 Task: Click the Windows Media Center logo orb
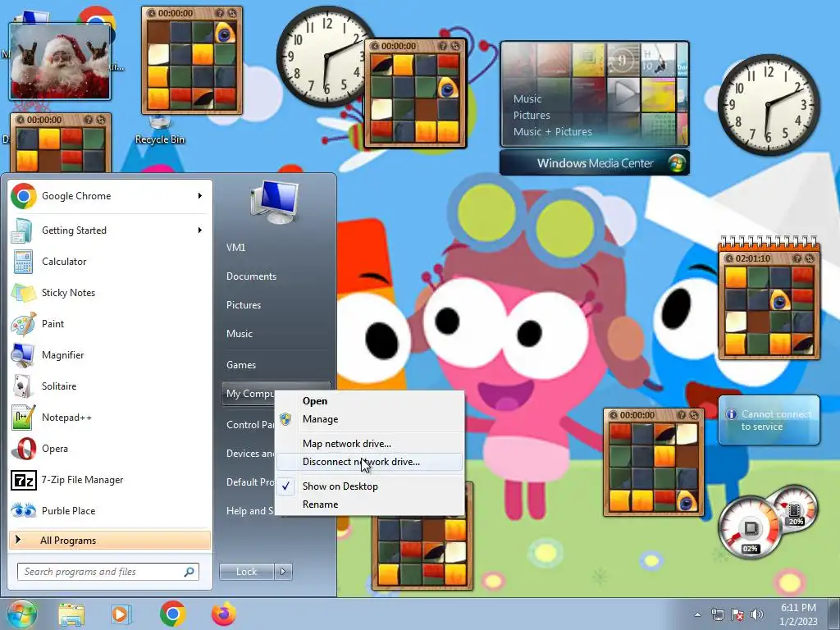click(677, 163)
